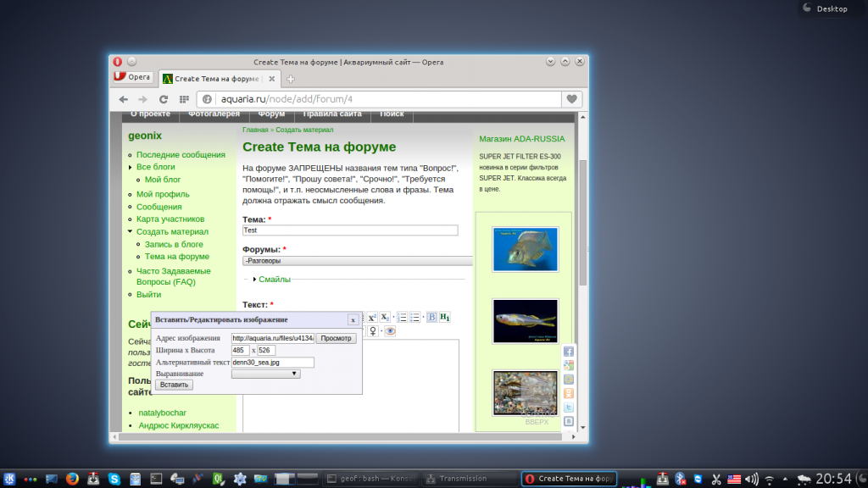Show hidden system tray icons arrow
868x488 pixels.
point(785,480)
